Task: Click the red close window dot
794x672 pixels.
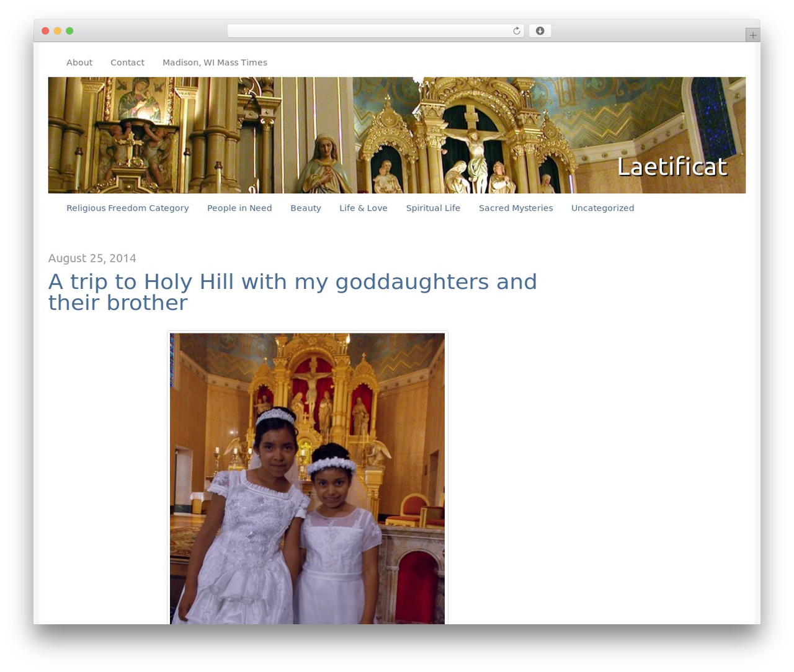Action: tap(45, 31)
